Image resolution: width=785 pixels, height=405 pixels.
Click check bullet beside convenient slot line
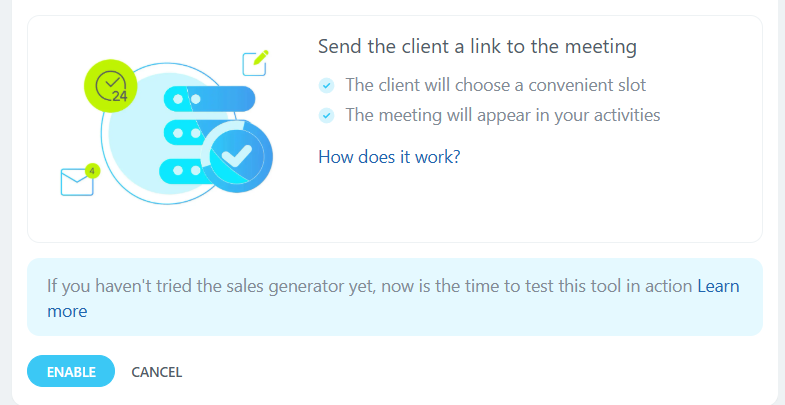click(326, 86)
